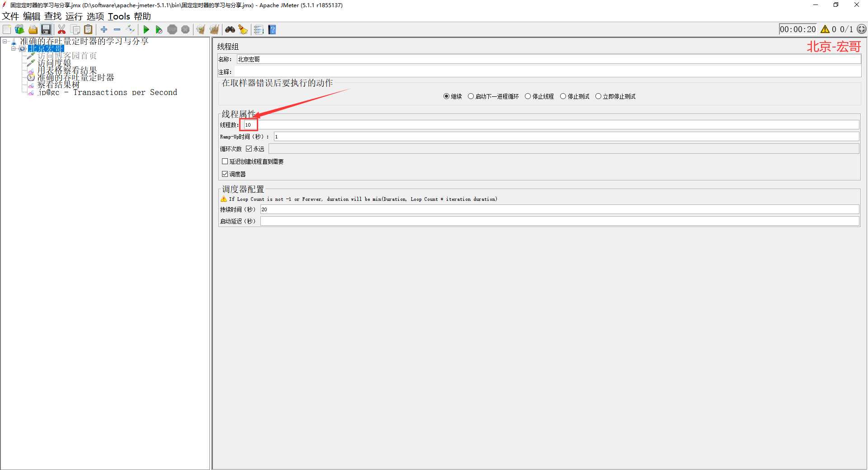Click the 线程数 input field

(551, 125)
